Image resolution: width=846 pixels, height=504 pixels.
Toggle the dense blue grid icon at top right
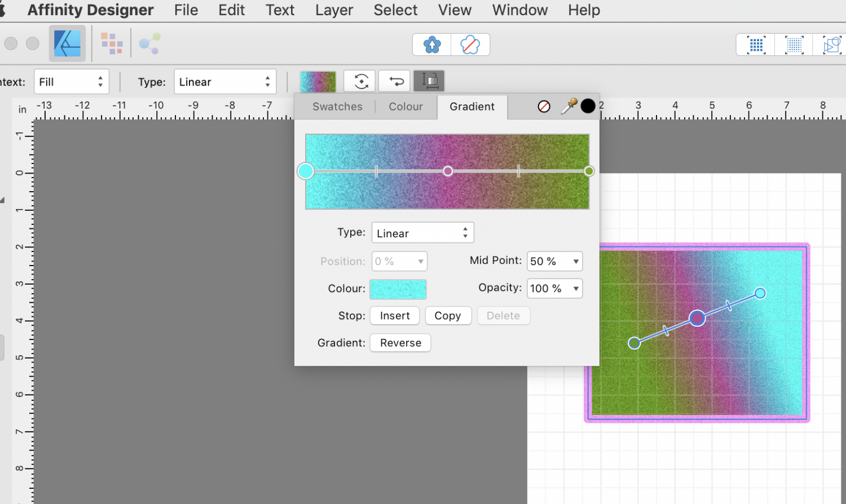(756, 45)
